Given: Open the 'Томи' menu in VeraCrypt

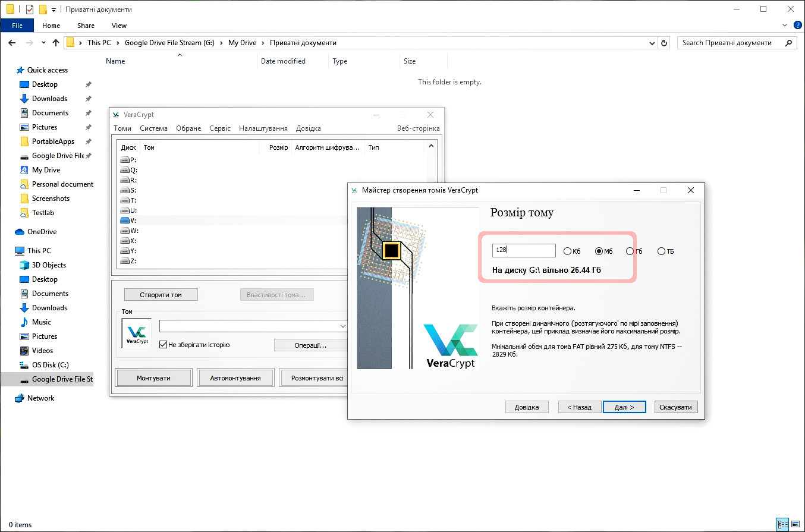Looking at the screenshot, I should (122, 128).
